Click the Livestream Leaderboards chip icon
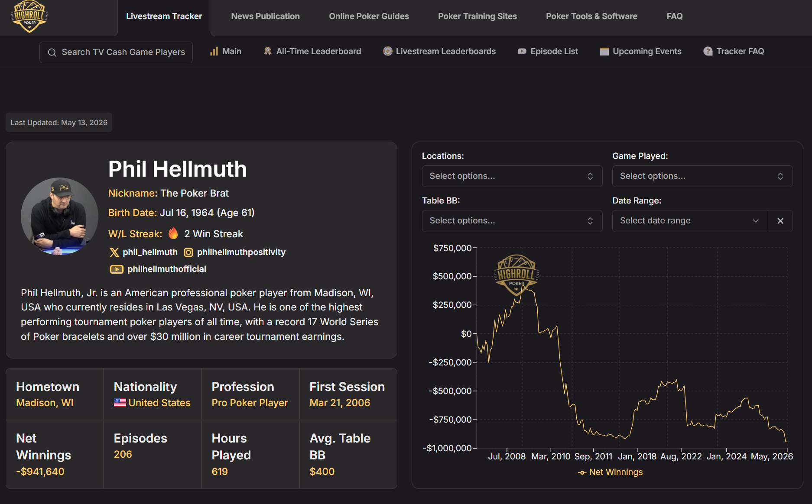The width and height of the screenshot is (812, 504). [x=387, y=52]
